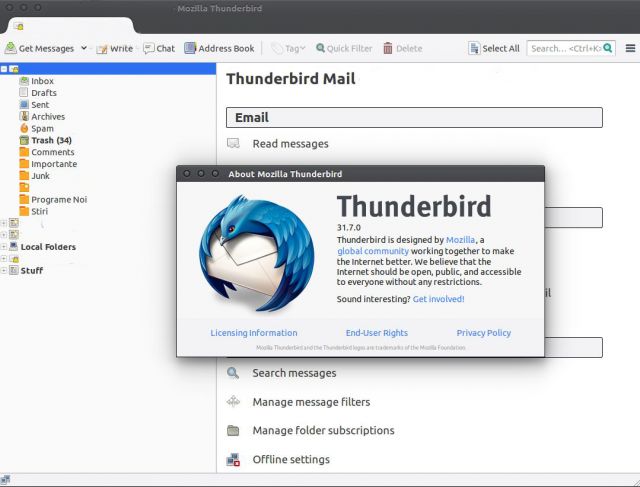Click the search magnifier in search box
640x487 pixels.
coord(608,48)
